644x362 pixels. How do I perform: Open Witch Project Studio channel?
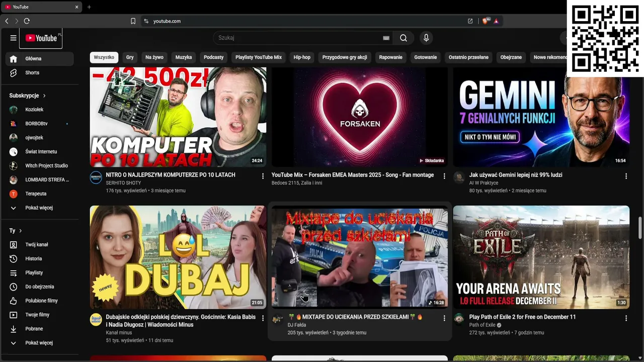(40, 165)
